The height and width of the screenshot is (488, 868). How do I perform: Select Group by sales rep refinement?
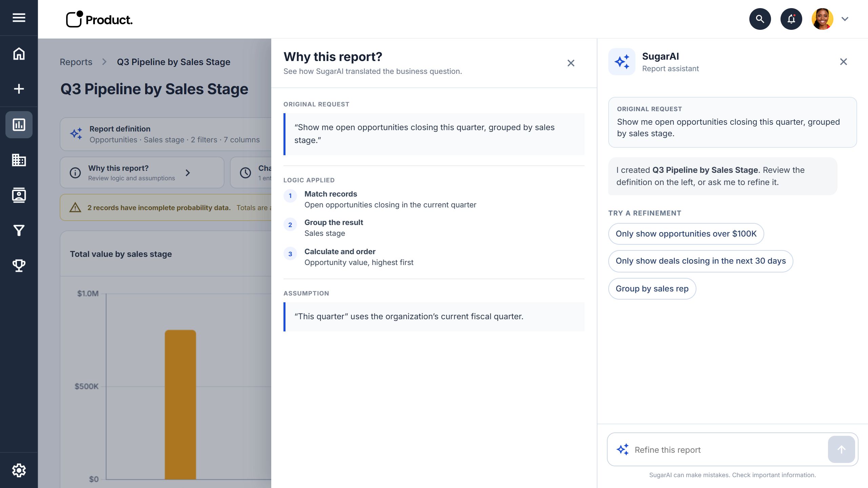(652, 289)
